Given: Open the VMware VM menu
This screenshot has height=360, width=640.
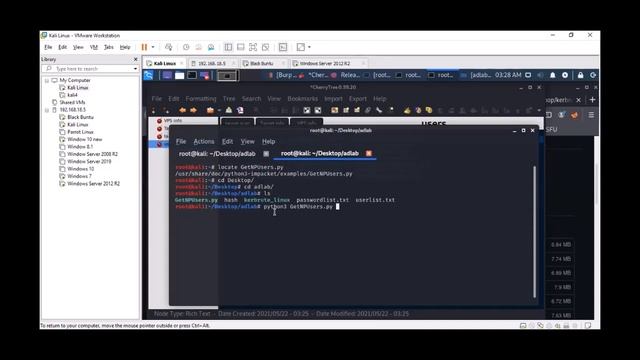Looking at the screenshot, I should (94, 47).
